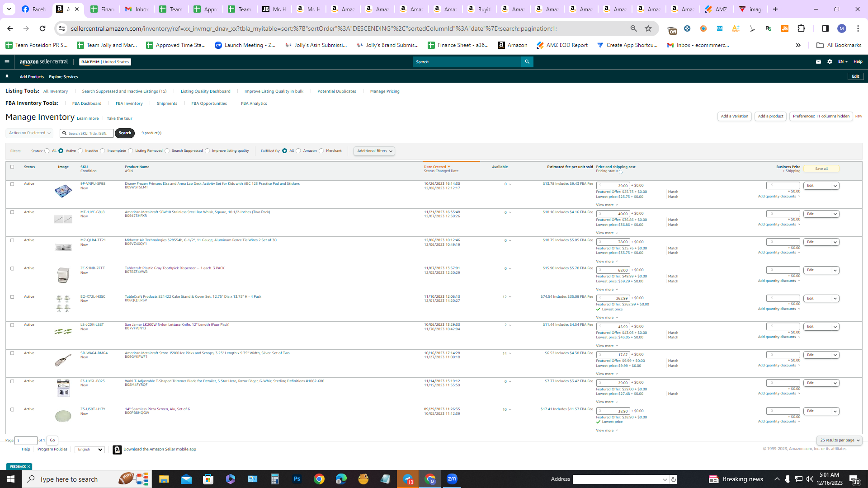Open Microsoft Store from taskbar
The image size is (868, 488).
[x=208, y=479]
